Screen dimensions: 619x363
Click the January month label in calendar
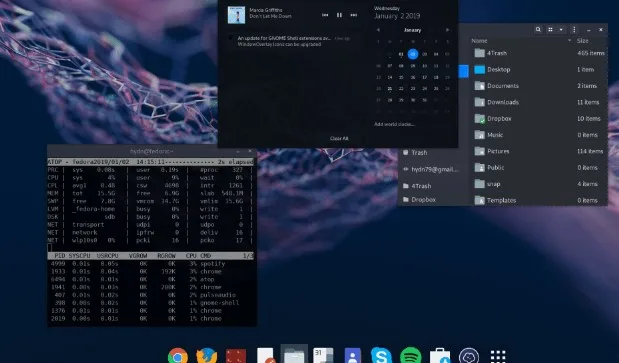click(413, 30)
